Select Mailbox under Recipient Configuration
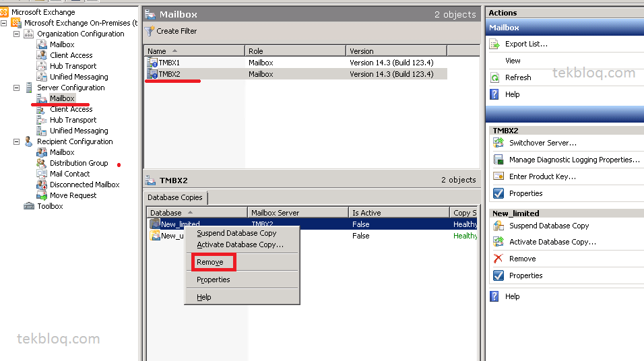The image size is (644, 361). [62, 152]
